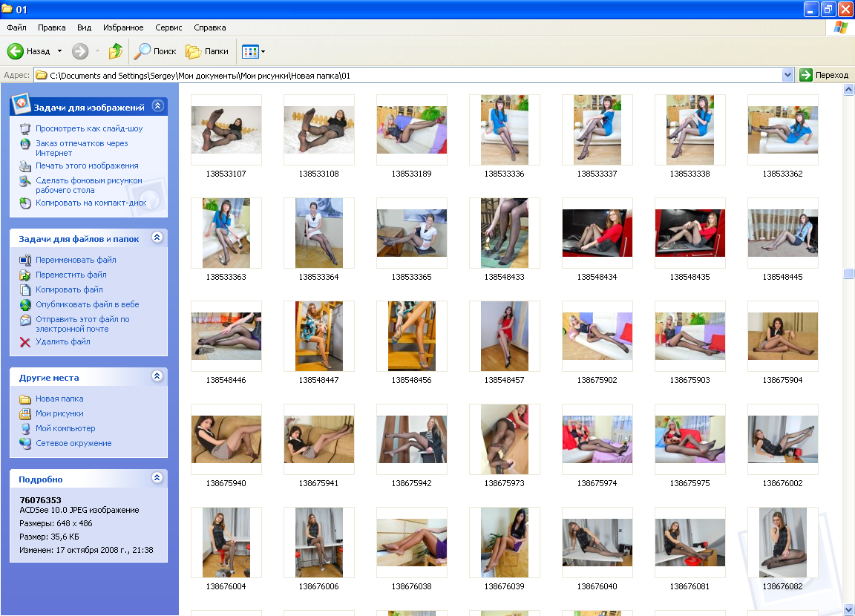855x616 pixels.
Task: Click Копировать файл link
Action: tap(69, 289)
